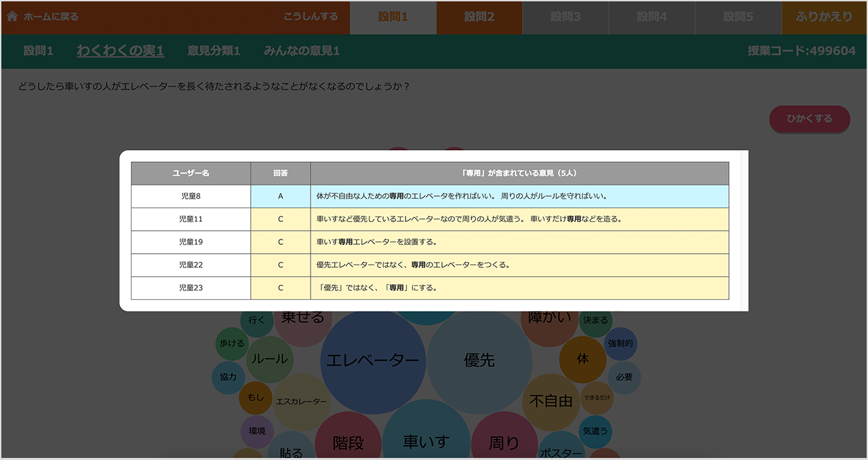
Task: Click the 不自由 word bubble
Action: click(x=551, y=401)
